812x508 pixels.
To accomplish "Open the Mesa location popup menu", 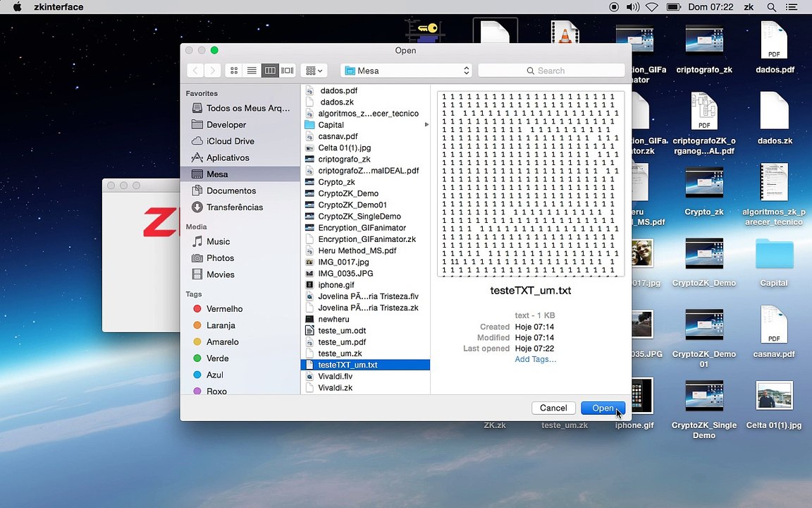I will click(x=407, y=71).
